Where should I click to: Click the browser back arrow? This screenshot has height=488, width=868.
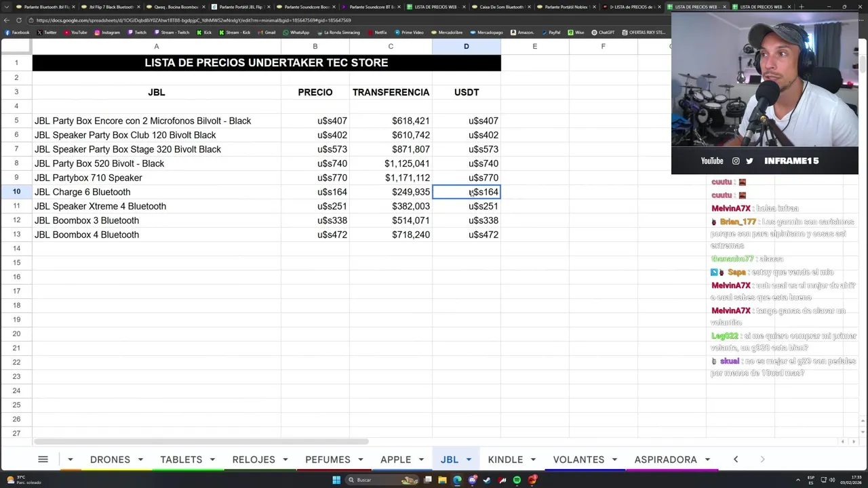point(6,20)
